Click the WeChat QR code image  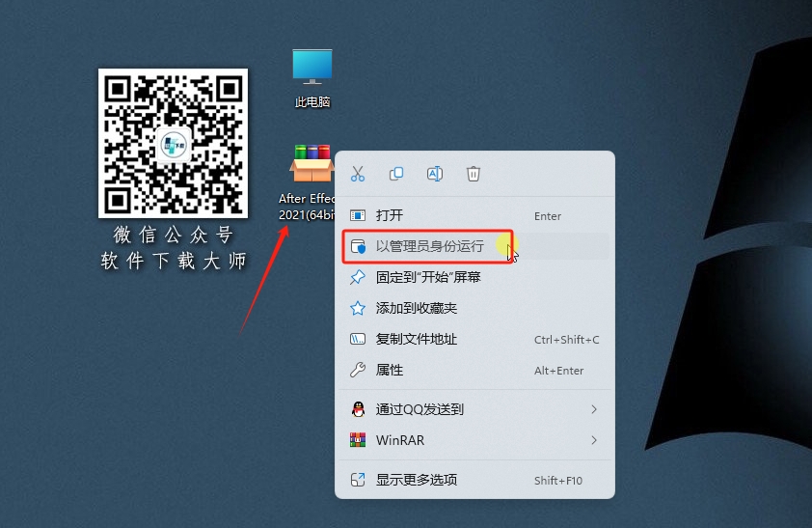(x=173, y=144)
